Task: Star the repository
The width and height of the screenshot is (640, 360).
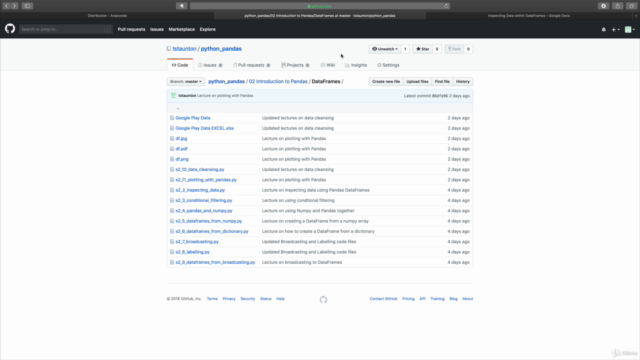Action: 422,49
